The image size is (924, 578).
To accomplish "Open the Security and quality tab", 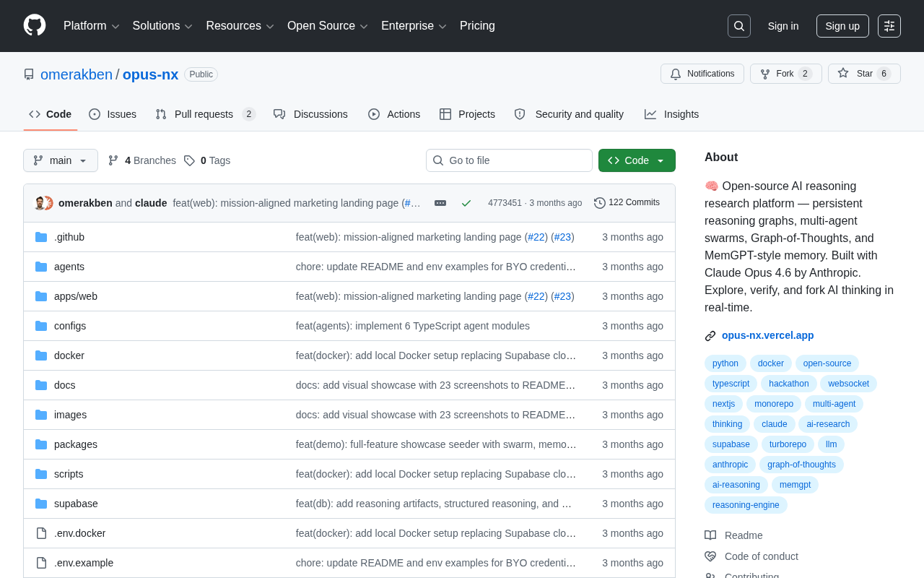I will tap(569, 114).
